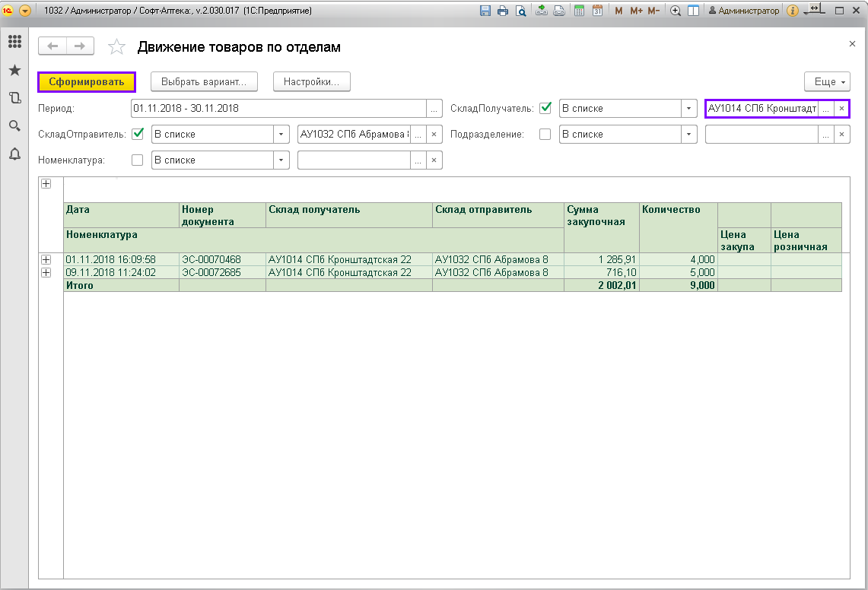
Task: Click the Период date range field
Action: (x=278, y=108)
